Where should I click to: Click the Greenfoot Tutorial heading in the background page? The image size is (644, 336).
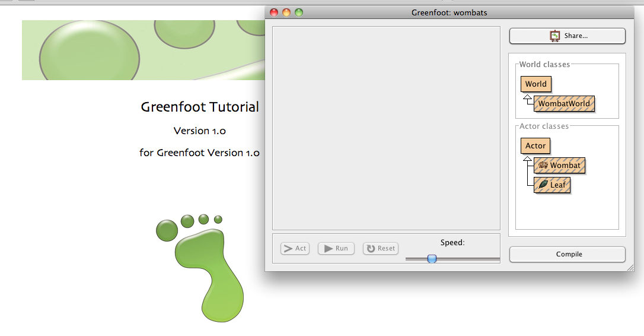[x=200, y=107]
